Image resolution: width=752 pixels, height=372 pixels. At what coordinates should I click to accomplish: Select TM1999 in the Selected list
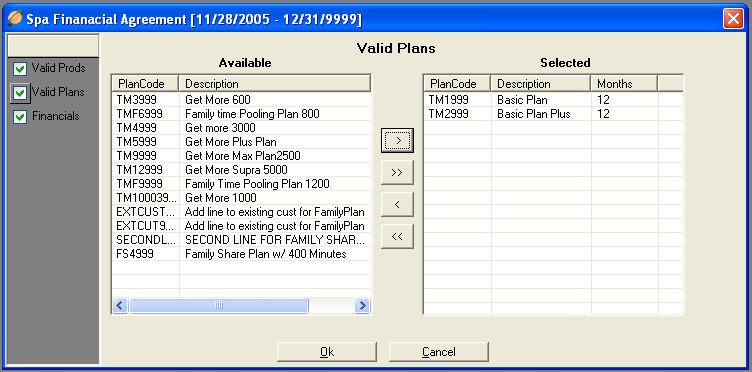point(448,100)
